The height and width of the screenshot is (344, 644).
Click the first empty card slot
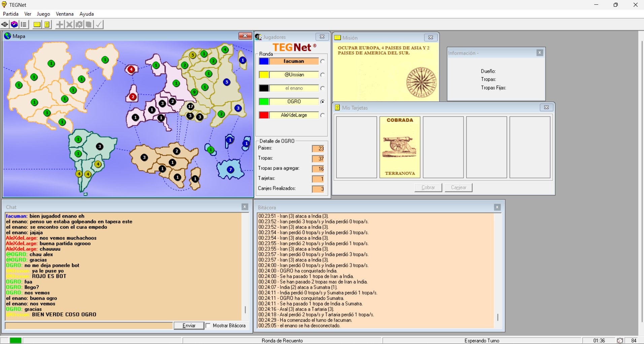click(357, 147)
